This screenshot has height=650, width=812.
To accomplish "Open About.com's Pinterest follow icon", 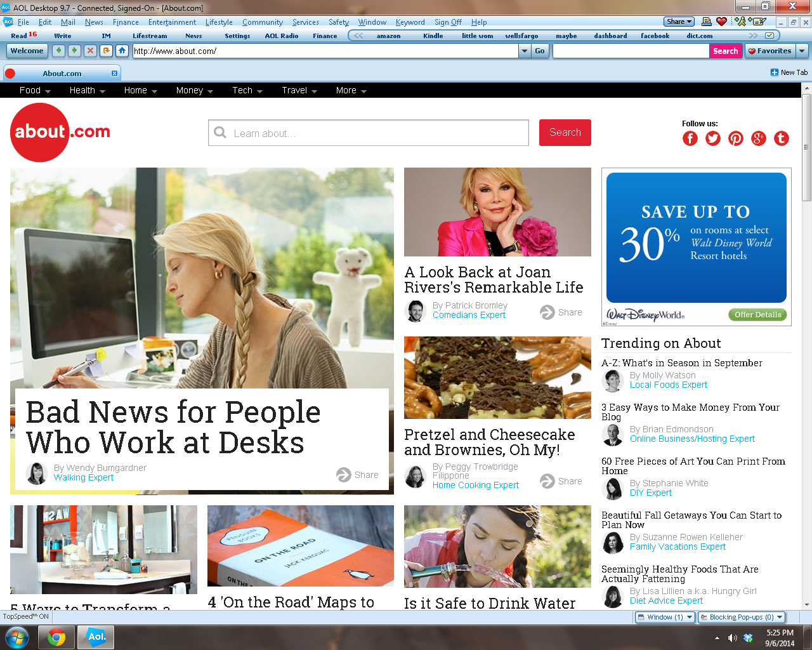I will coord(736,138).
